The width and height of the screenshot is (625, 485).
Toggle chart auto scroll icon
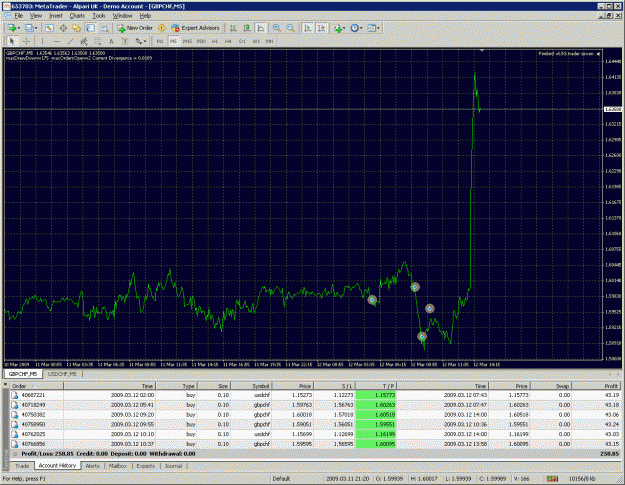[x=308, y=28]
